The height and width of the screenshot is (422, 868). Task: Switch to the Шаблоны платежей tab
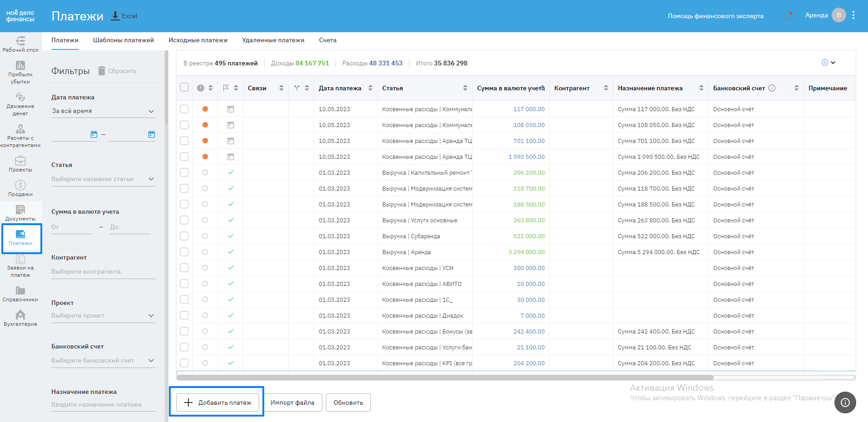[x=123, y=40]
